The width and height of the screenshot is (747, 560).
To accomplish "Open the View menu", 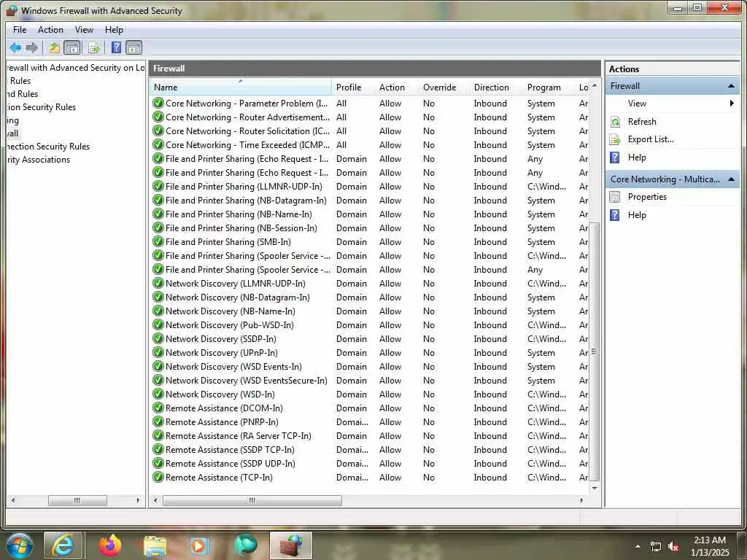I will click(84, 29).
